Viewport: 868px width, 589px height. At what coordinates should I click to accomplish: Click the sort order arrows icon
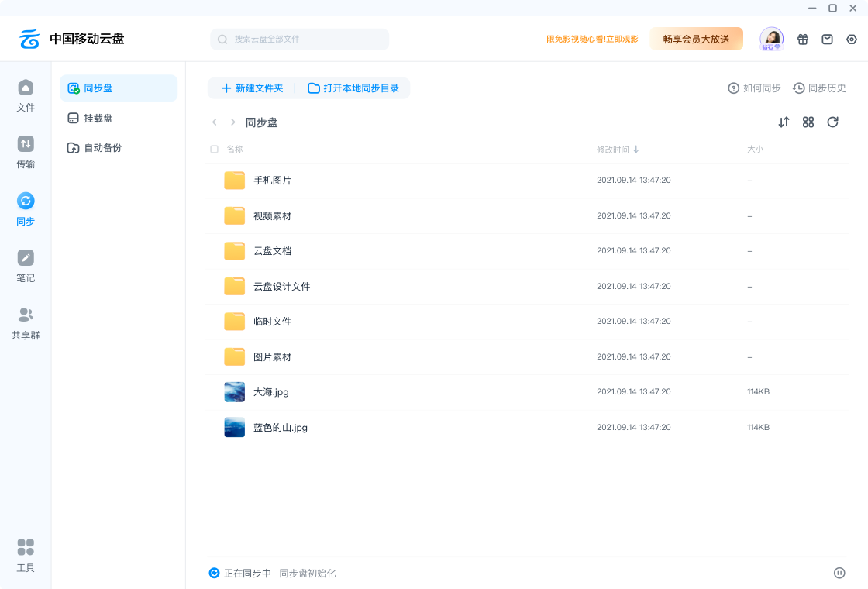pyautogui.click(x=784, y=122)
